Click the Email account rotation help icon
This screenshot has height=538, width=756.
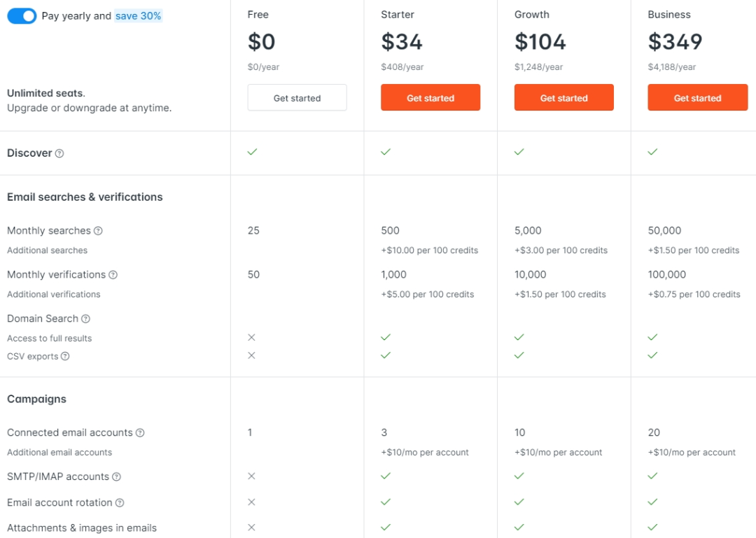(x=120, y=503)
